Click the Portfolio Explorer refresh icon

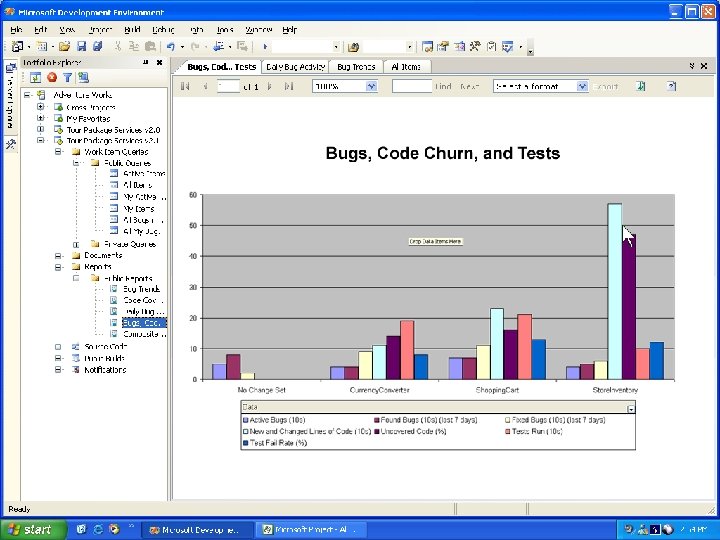pyautogui.click(x=35, y=78)
